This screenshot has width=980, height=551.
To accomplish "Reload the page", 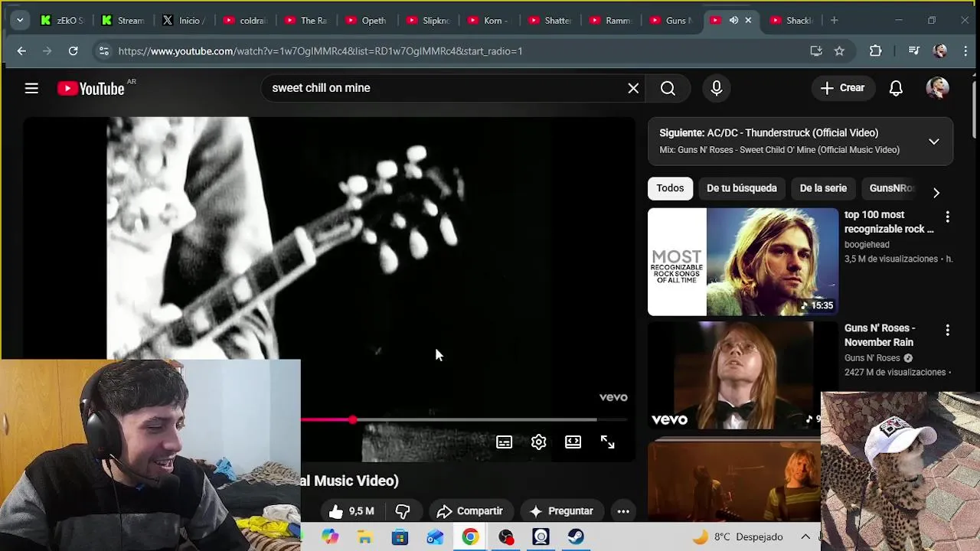I will click(73, 51).
